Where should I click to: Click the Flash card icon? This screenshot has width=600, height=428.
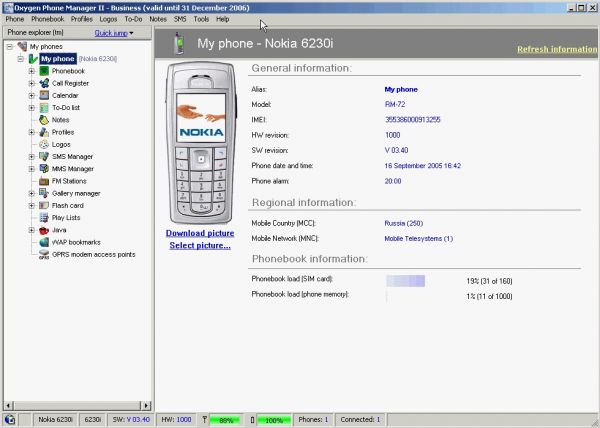click(x=44, y=205)
